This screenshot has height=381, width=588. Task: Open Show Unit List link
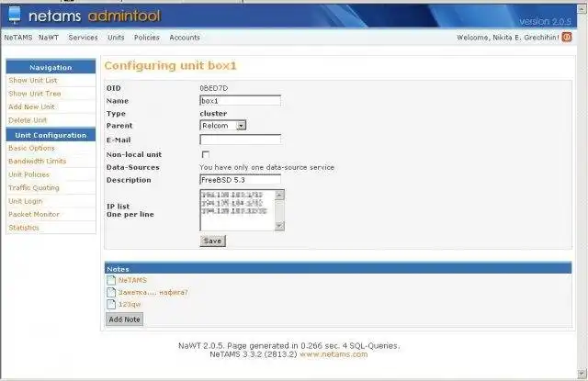tap(33, 80)
